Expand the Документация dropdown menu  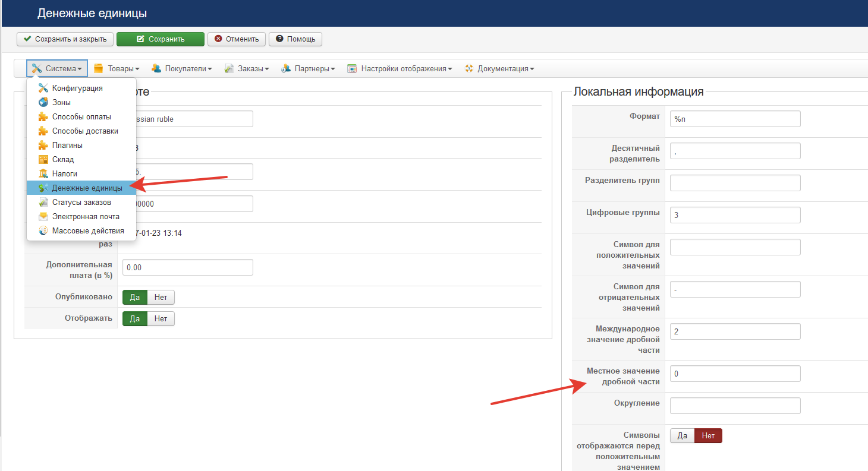click(x=499, y=68)
